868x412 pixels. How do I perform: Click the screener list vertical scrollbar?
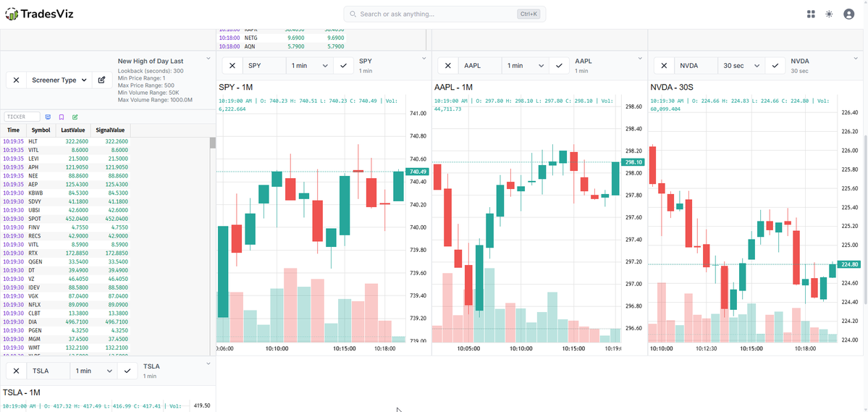coord(213,143)
